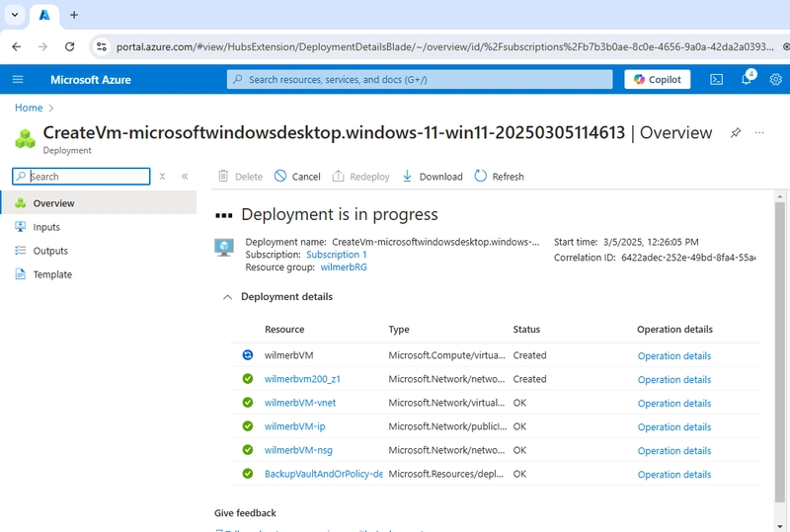
Task: Collapse the side menu with double chevron
Action: pos(185,177)
